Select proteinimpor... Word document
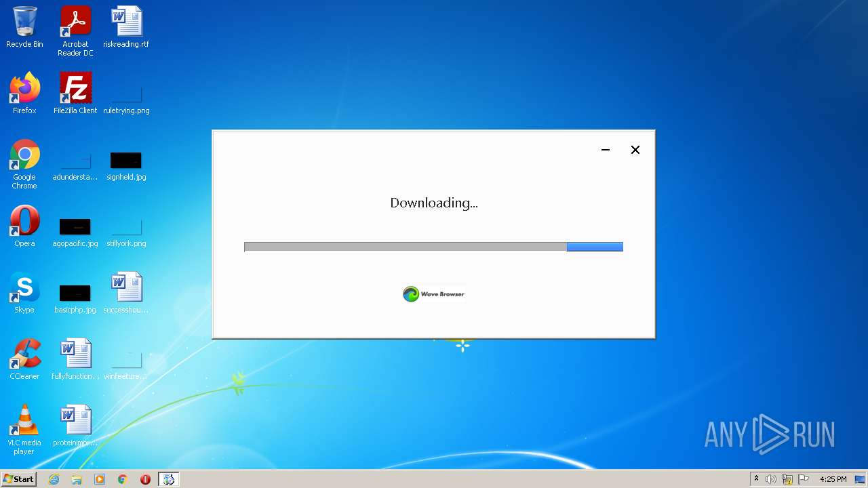868x488 pixels. 75,426
